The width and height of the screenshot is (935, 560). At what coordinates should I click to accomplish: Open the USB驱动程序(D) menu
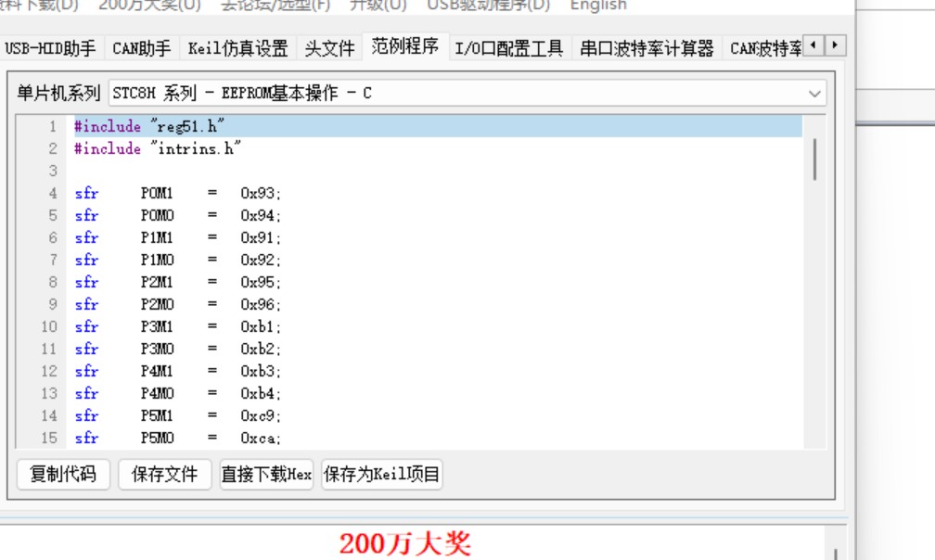click(x=488, y=6)
